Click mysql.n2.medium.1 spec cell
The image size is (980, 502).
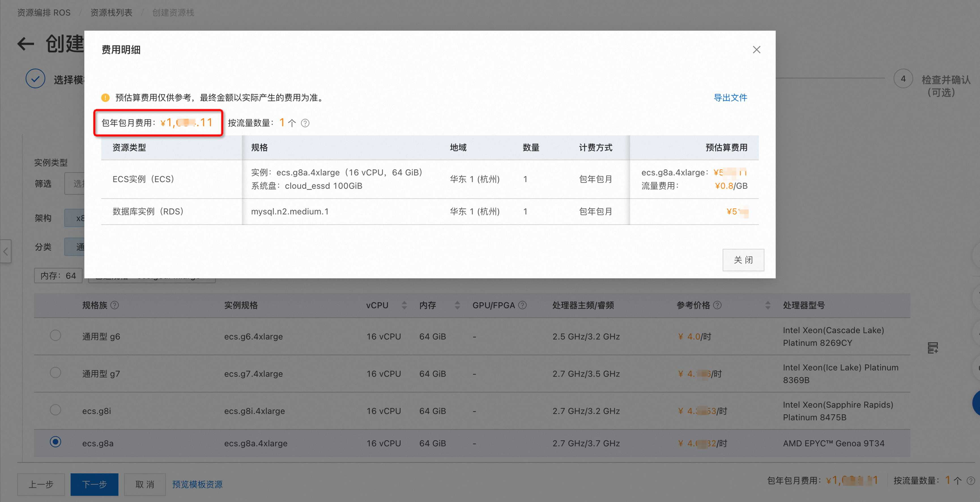click(x=290, y=212)
